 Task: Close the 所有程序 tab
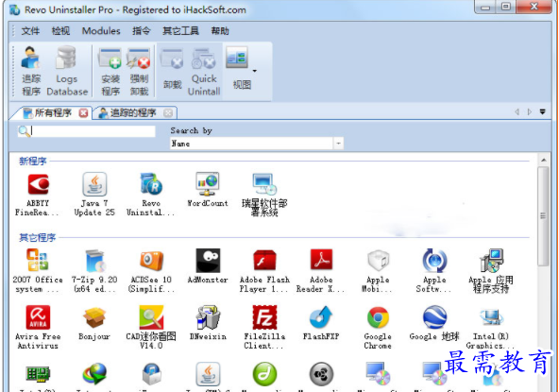pyautogui.click(x=83, y=113)
